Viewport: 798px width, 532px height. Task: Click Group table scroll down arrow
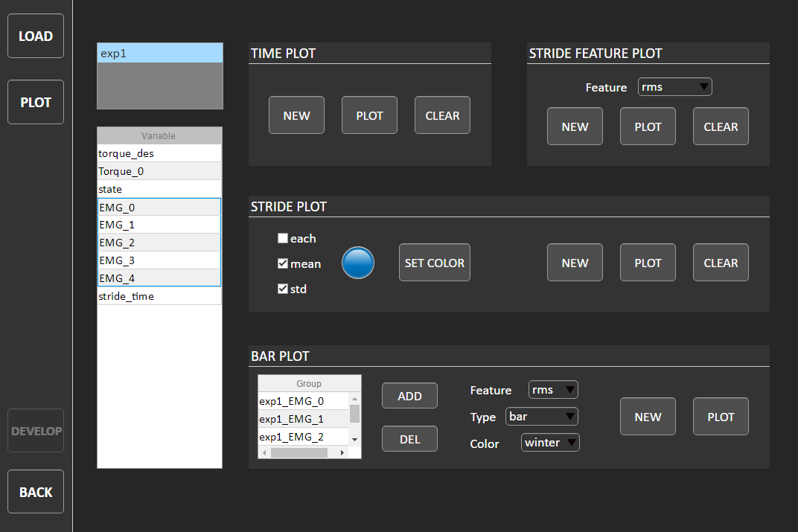(355, 440)
